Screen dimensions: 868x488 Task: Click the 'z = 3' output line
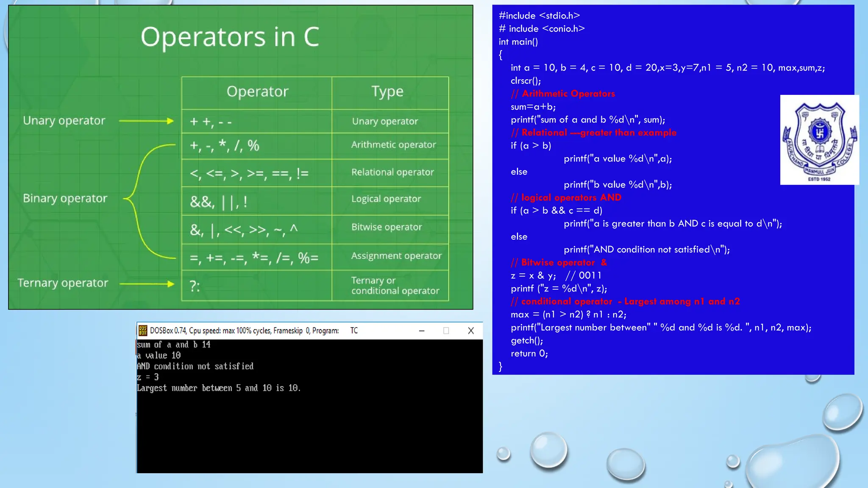pyautogui.click(x=148, y=377)
